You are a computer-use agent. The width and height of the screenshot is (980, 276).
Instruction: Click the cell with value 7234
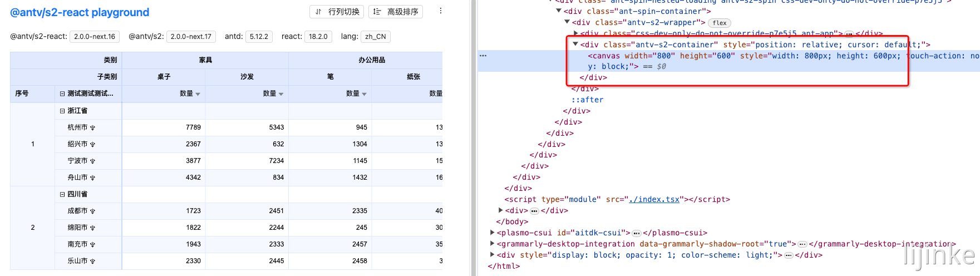pyautogui.click(x=247, y=161)
